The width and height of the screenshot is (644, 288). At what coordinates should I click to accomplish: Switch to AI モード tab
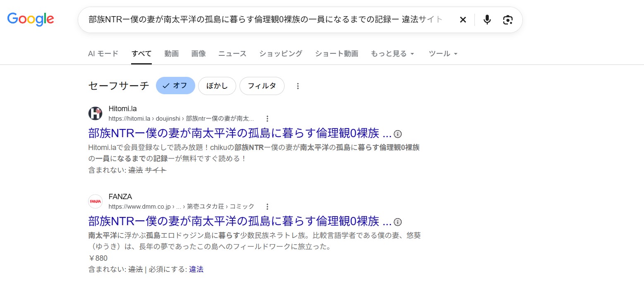click(103, 53)
